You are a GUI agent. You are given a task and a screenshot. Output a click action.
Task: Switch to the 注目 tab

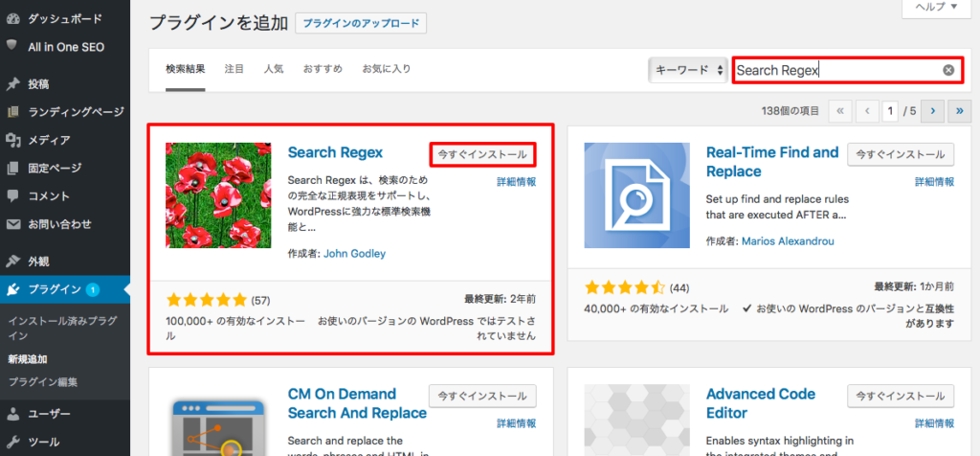234,69
